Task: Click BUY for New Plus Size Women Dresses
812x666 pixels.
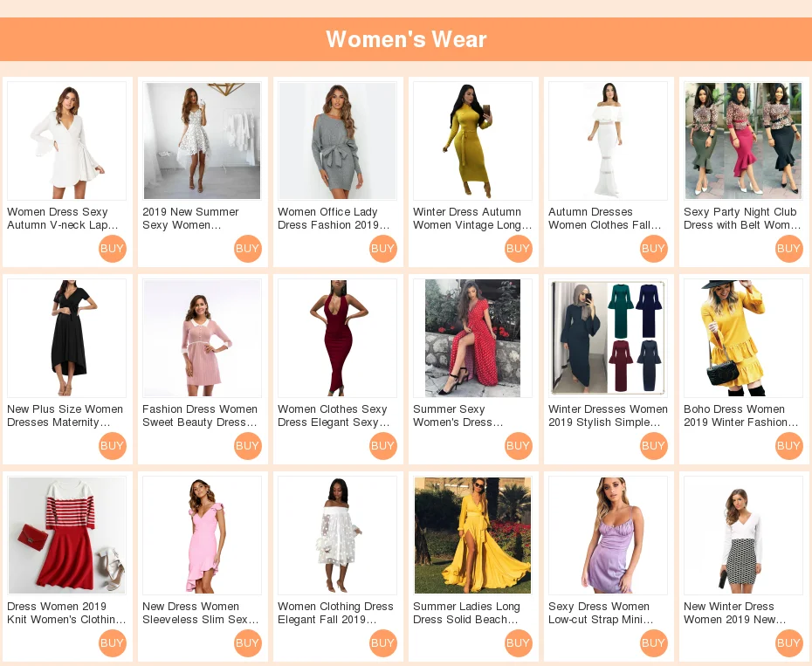Action: (x=113, y=446)
